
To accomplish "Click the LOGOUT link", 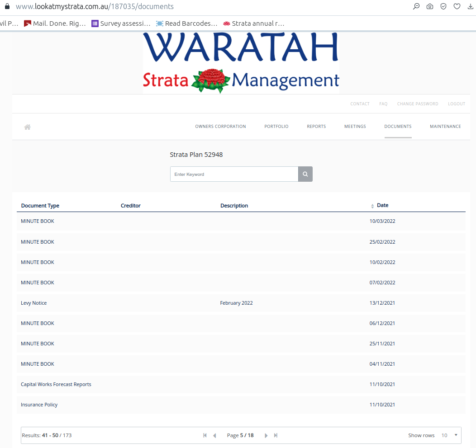I will (x=457, y=104).
